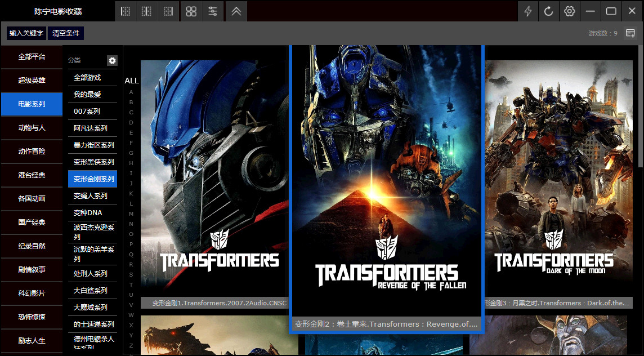The image size is (644, 356).
Task: Select the 超级英雄 platform tab
Action: pyautogui.click(x=32, y=81)
